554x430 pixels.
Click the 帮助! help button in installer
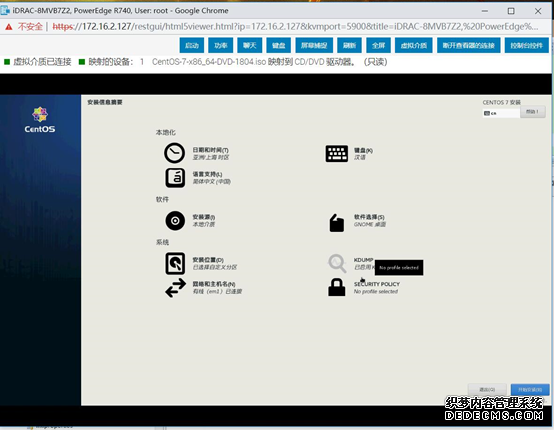(x=532, y=112)
